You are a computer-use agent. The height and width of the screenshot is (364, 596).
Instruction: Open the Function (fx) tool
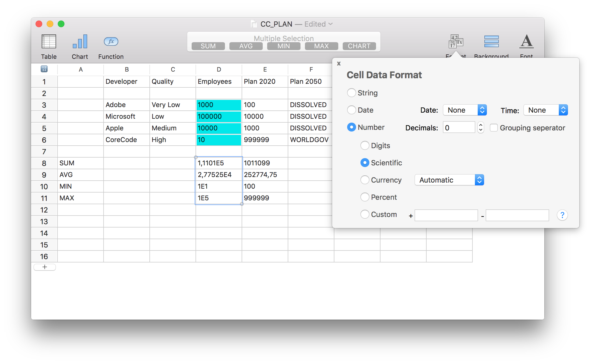point(111,41)
